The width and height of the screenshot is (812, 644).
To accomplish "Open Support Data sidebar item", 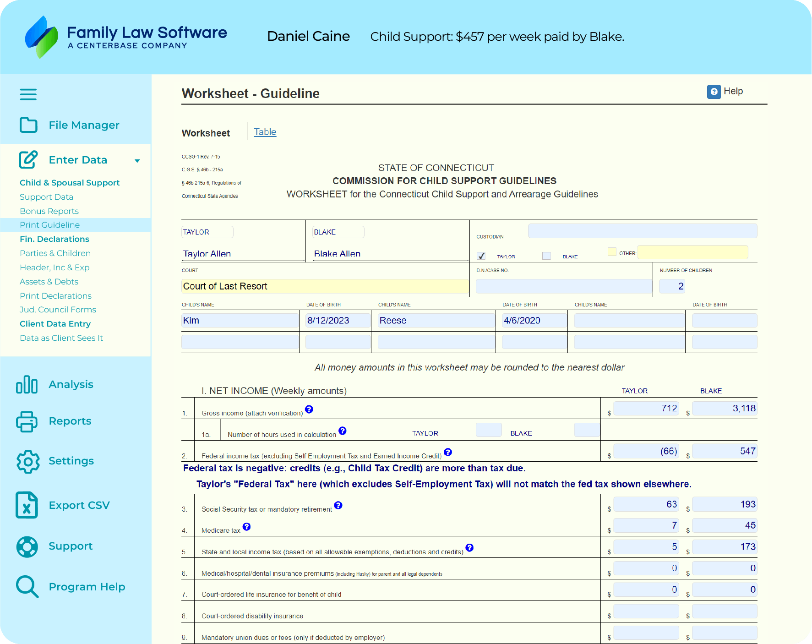I will tap(46, 197).
